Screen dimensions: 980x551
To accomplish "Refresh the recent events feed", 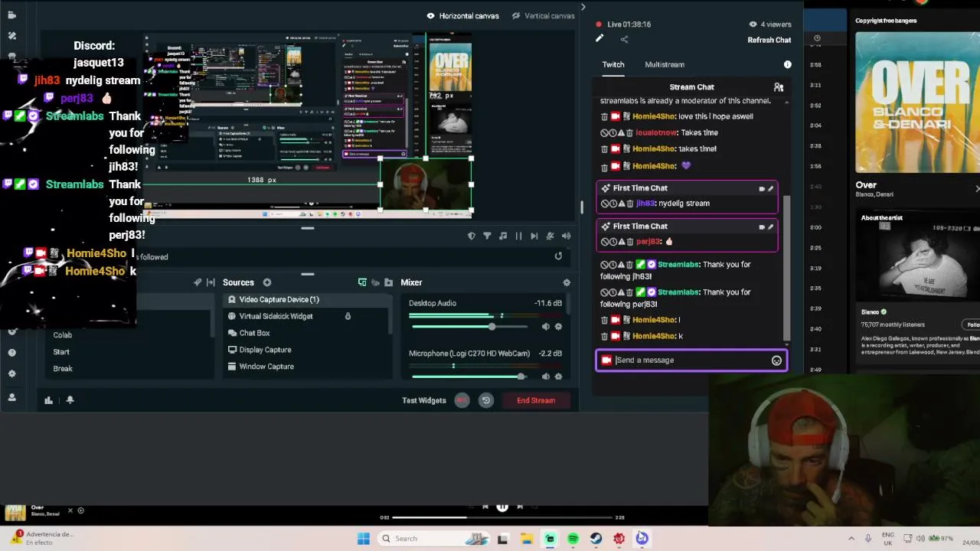I will pos(558,256).
